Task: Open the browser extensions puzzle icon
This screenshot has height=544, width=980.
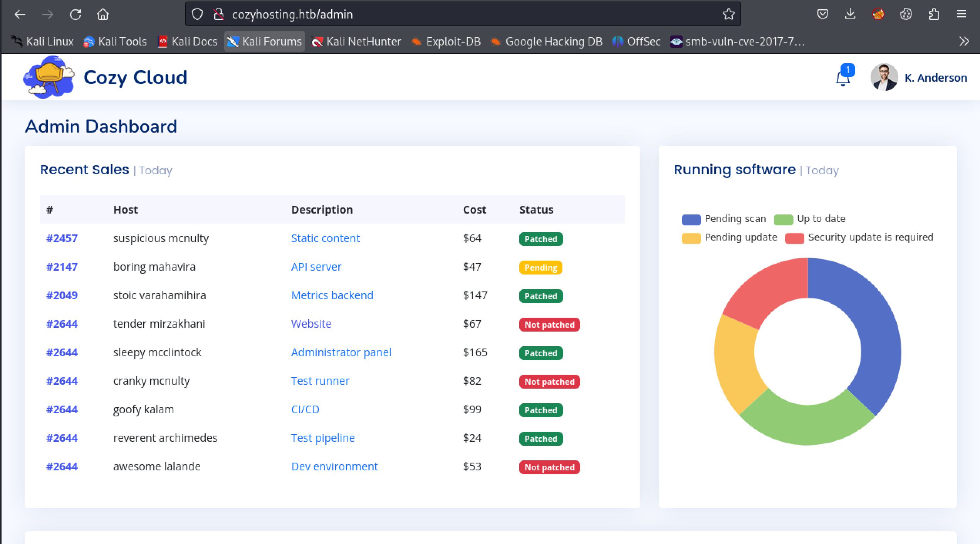Action: tap(934, 15)
